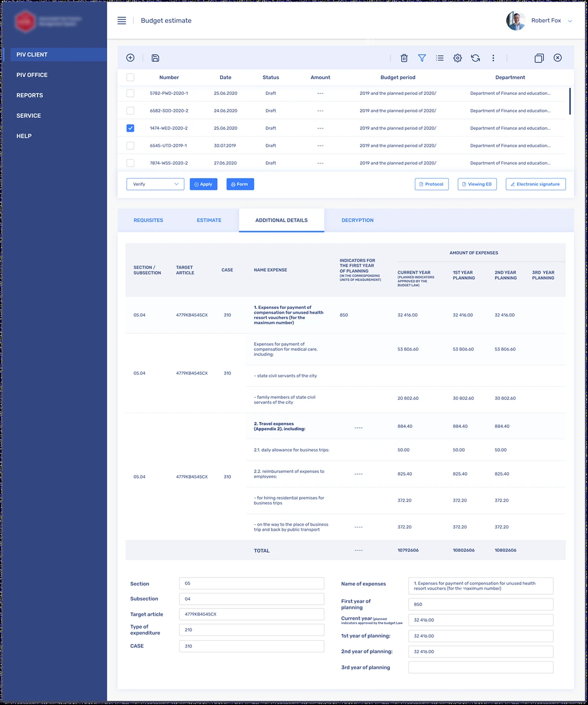Click the 2nd year of planning field
588x705 pixels.
click(481, 652)
